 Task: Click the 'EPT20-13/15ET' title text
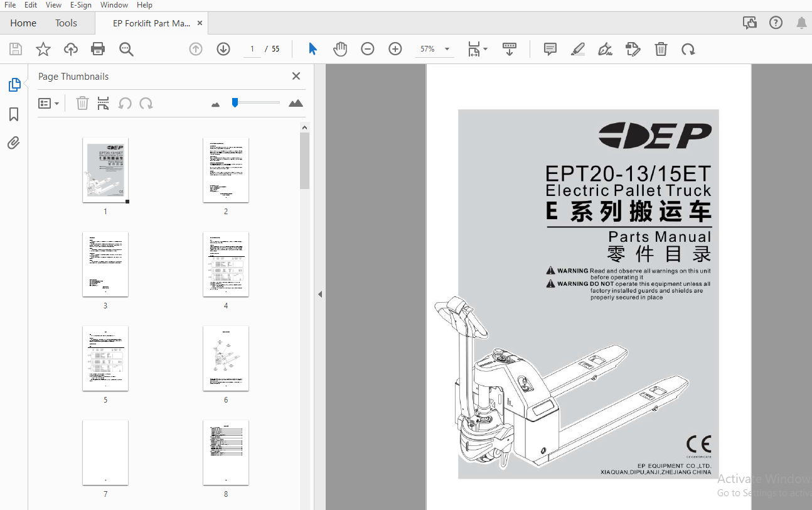point(628,173)
